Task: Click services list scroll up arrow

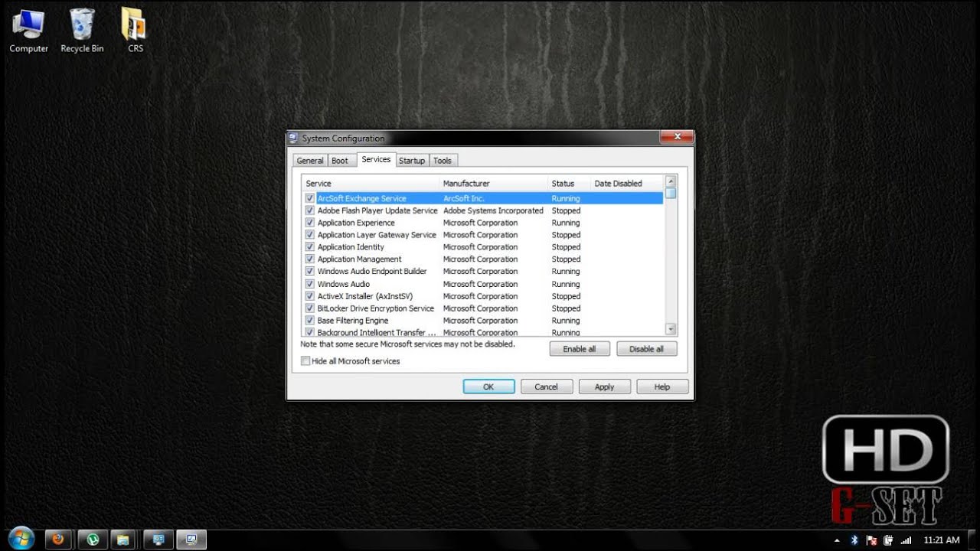Action: coord(671,181)
